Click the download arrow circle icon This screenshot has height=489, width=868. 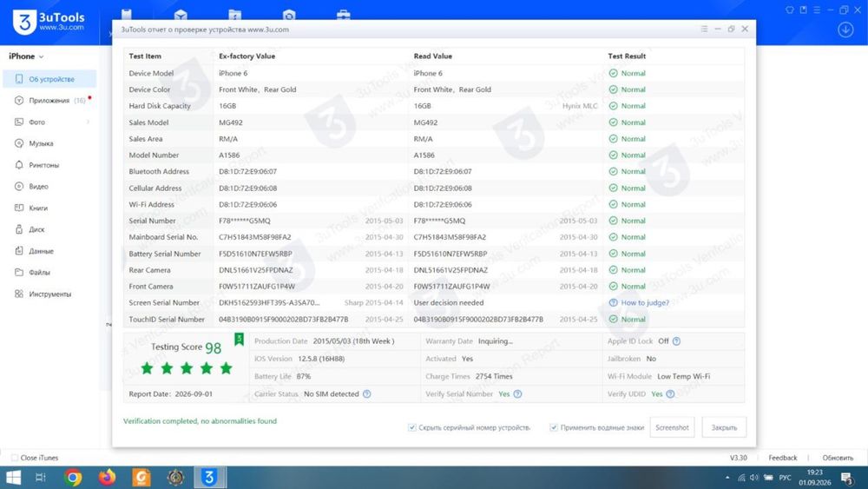click(845, 30)
